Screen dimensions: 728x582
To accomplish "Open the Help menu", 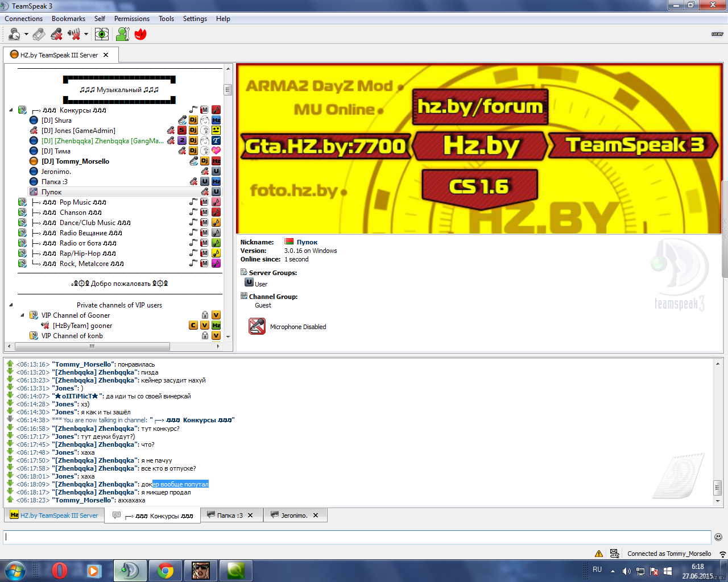I will (x=223, y=19).
